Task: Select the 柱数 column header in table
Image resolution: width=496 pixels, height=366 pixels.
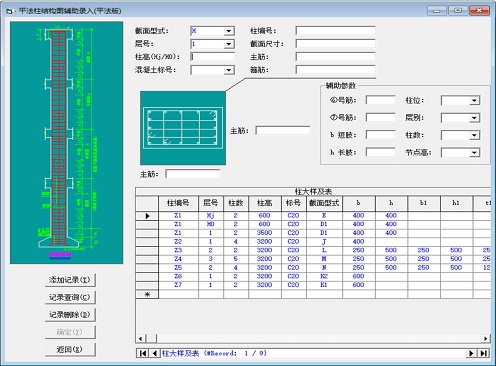Action: [236, 203]
